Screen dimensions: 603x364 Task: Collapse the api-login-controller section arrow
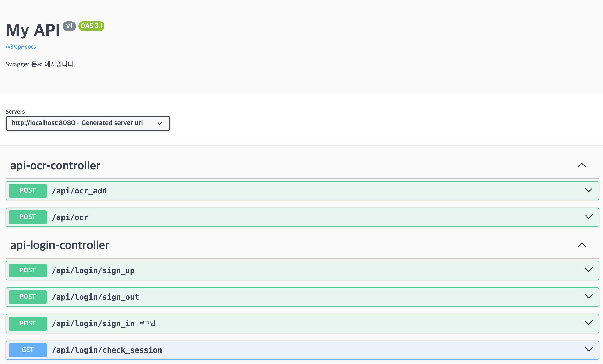(x=582, y=245)
